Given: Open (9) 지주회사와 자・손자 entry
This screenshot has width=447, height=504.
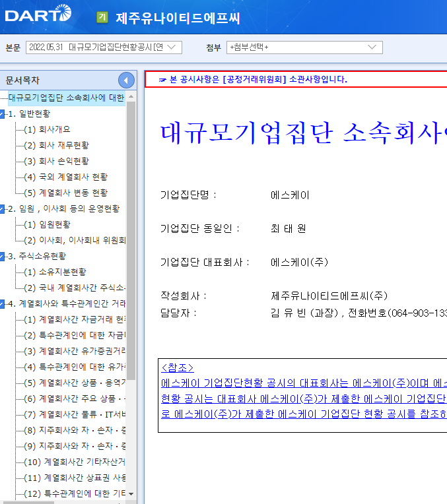Looking at the screenshot, I should pyautogui.click(x=75, y=446).
